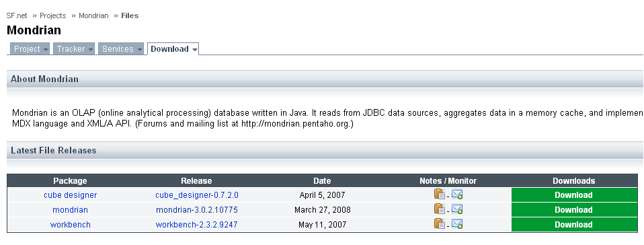Download the mondrian package
Screen dimensions: 644x245
pyautogui.click(x=574, y=209)
